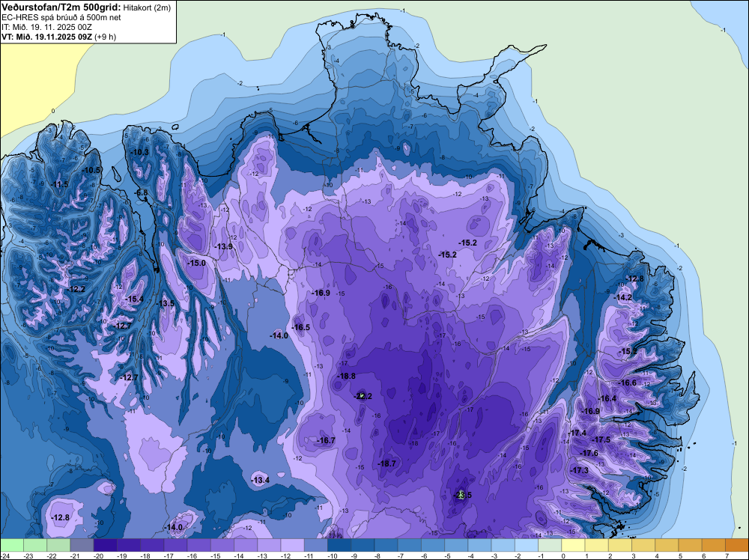Select the -6.8 temperature label

point(141,192)
